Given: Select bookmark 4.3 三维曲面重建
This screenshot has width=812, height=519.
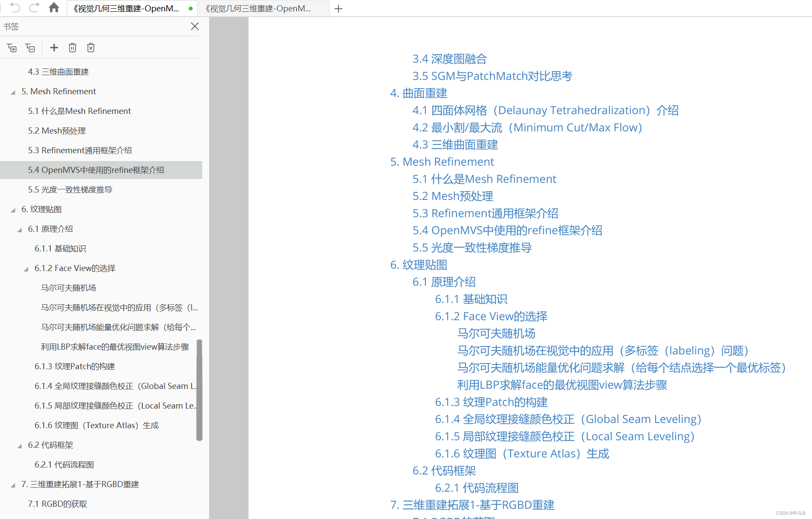Looking at the screenshot, I should 59,72.
